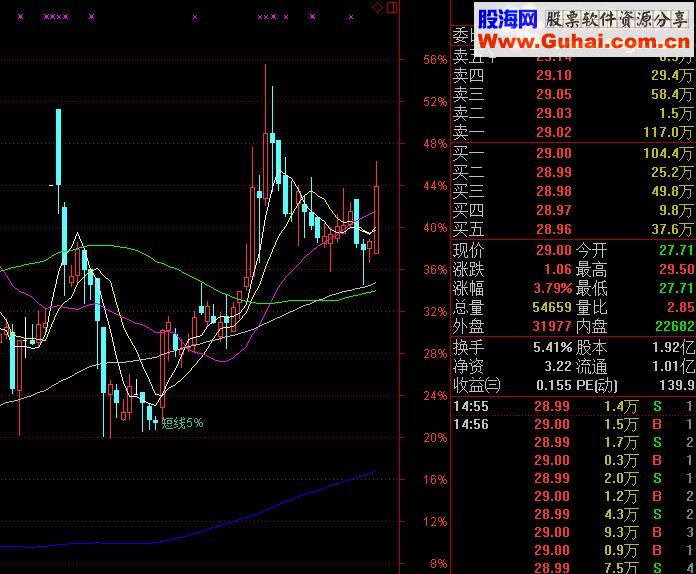Click the 16% label on the percent axis
Image resolution: width=696 pixels, height=574 pixels.
tap(435, 480)
